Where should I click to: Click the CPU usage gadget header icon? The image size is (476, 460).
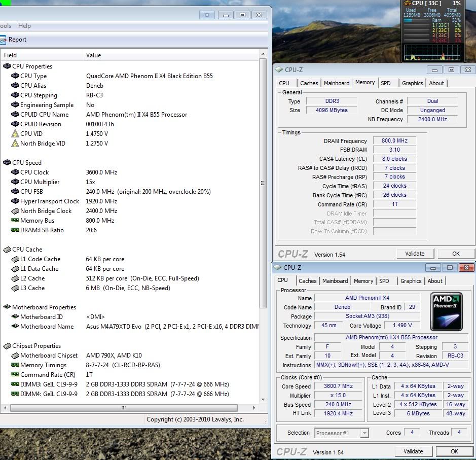pyautogui.click(x=407, y=3)
